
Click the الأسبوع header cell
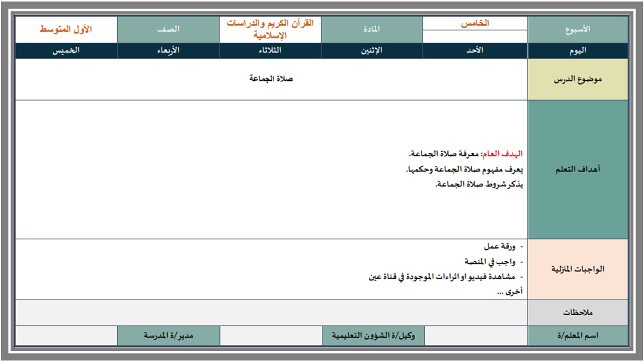(578, 30)
